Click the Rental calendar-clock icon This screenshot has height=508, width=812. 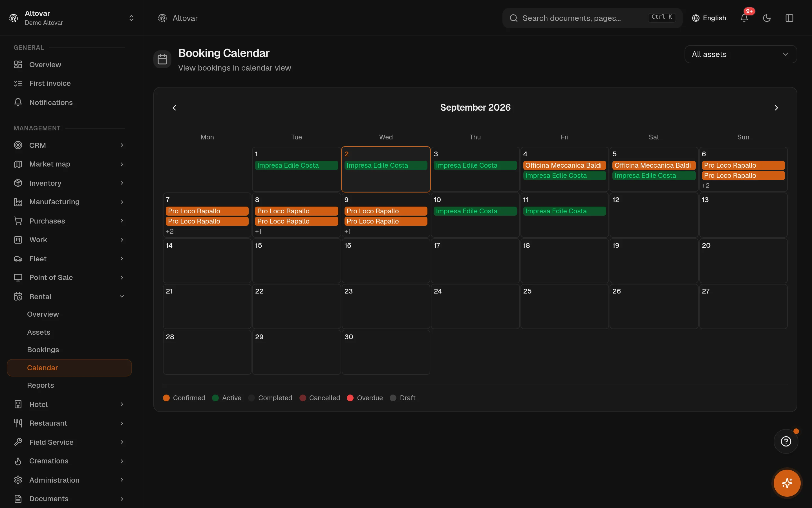pos(18,296)
